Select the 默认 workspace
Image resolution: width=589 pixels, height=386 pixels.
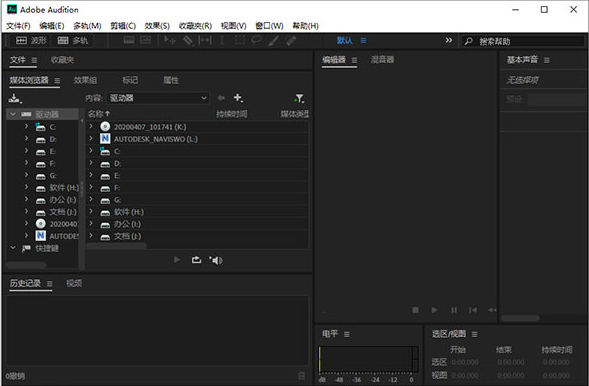(x=344, y=40)
